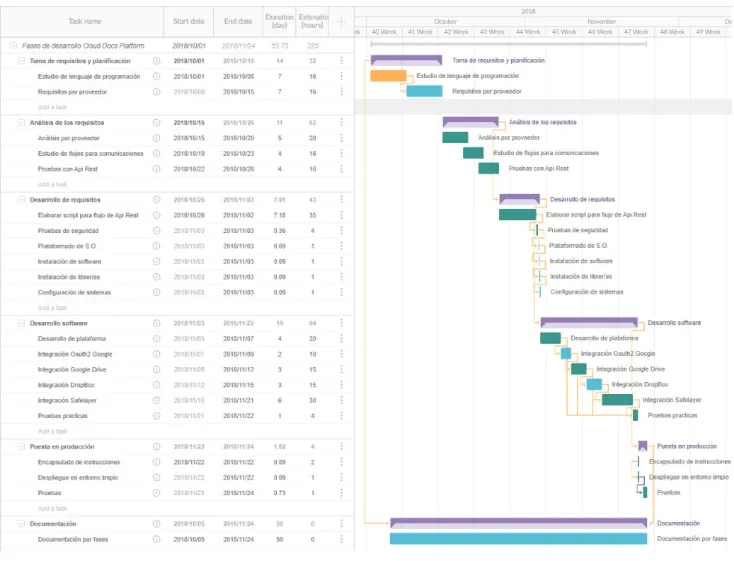Open info icon for Pruebas de seguridad
Screen dimensions: 734x561
[x=156, y=231]
